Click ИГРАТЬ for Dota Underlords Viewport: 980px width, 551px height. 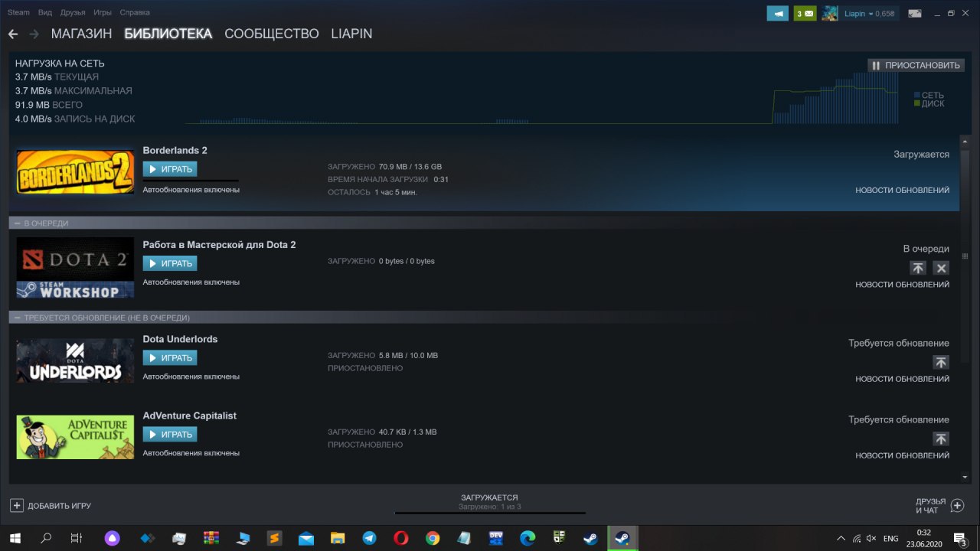tap(170, 357)
